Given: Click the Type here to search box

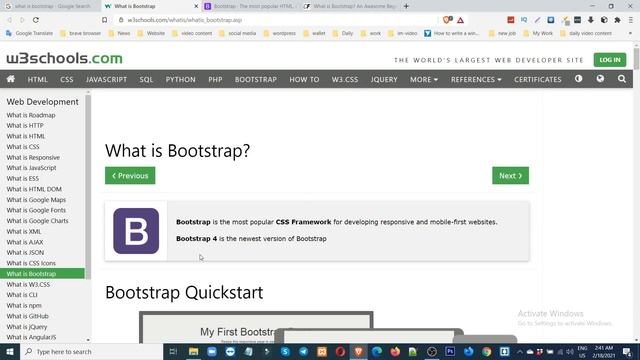Looking at the screenshot, I should (91, 351).
